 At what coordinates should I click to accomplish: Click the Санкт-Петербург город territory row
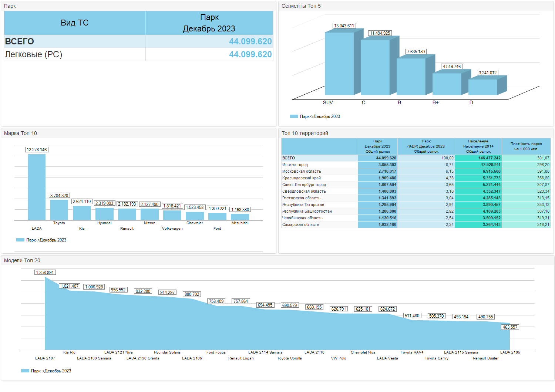[x=416, y=185]
